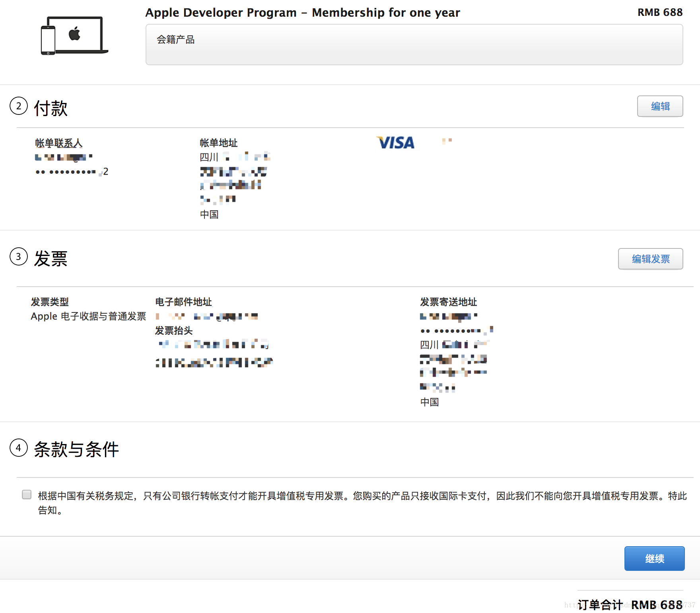Click 中国 under the billing address
The height and width of the screenshot is (613, 700).
(x=209, y=214)
